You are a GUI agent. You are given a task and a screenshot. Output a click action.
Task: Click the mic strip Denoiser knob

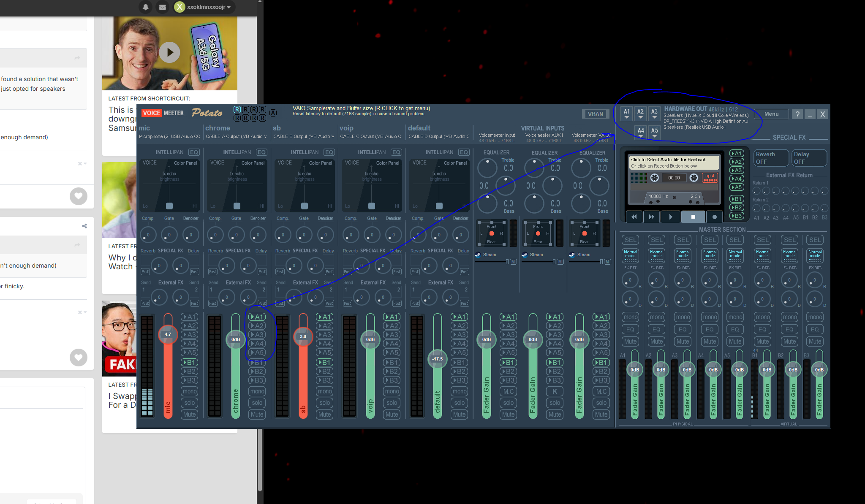[191, 235]
